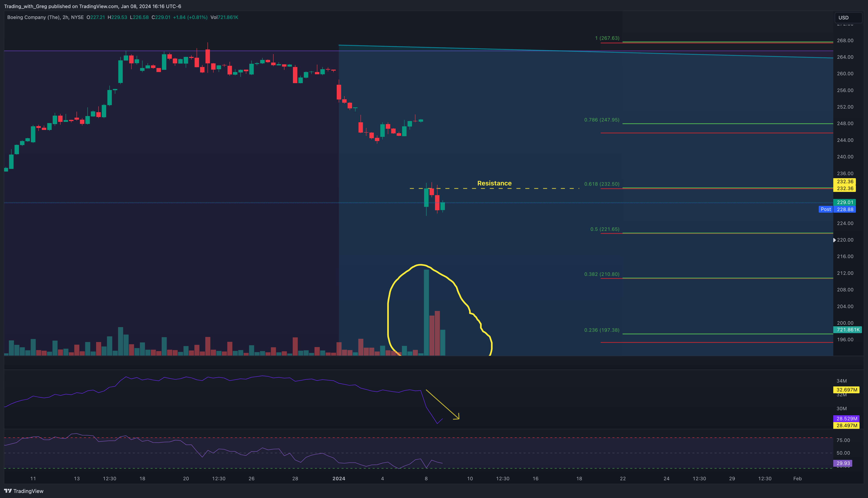Click the 75.00 RSI axis label
Viewport: 868px width, 498px height.
tap(843, 440)
